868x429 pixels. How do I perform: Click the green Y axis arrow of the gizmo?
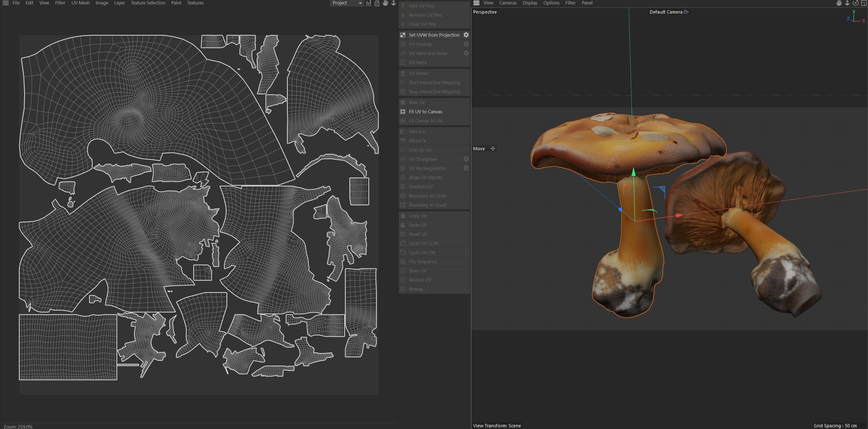(634, 172)
